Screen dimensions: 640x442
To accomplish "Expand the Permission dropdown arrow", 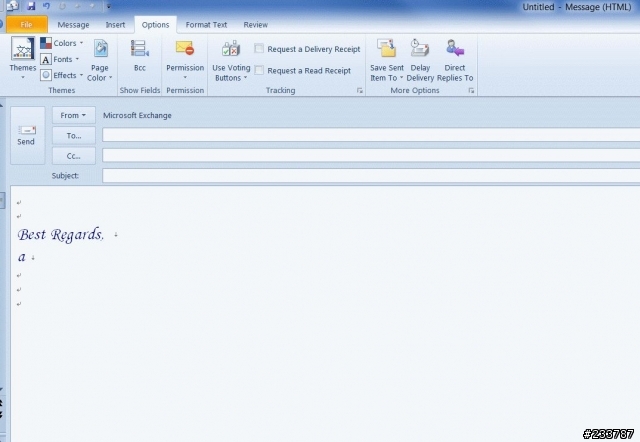I will 185,77.
